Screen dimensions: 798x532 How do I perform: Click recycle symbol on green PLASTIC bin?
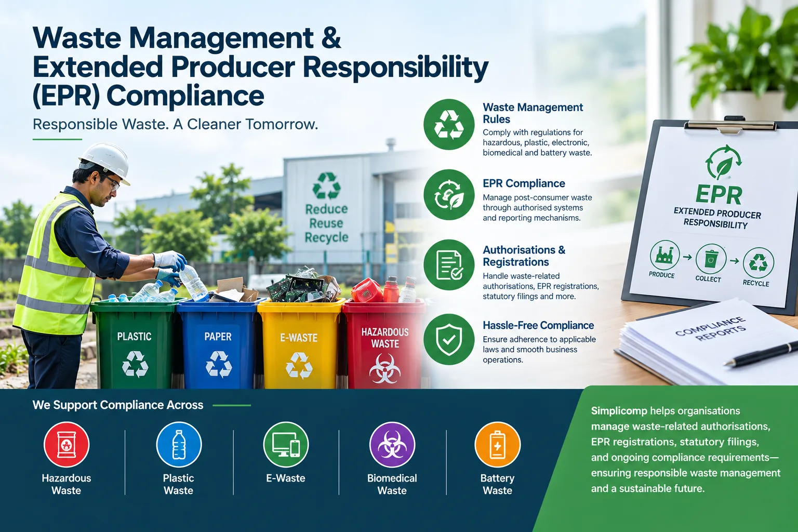point(135,364)
